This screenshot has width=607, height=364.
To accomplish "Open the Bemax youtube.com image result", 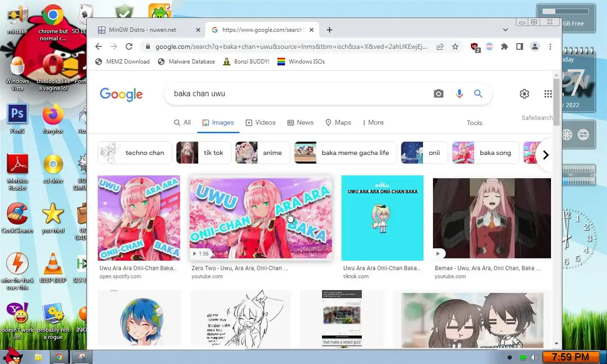I will click(492, 218).
